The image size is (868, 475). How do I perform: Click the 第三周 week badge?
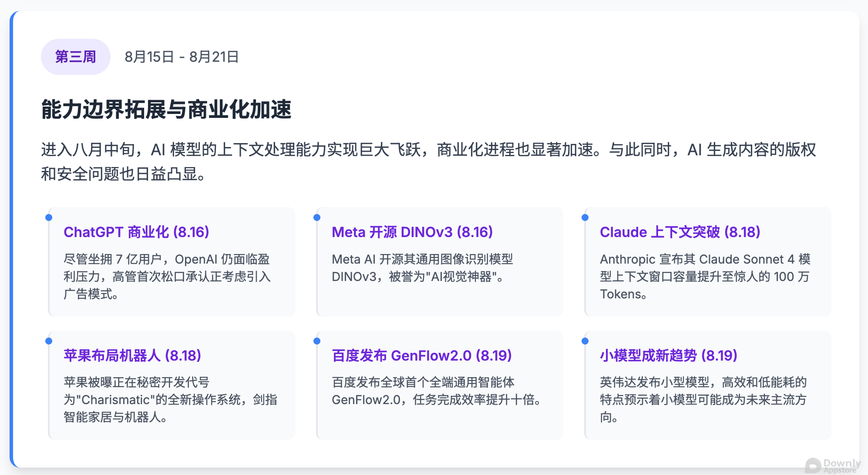(x=75, y=57)
